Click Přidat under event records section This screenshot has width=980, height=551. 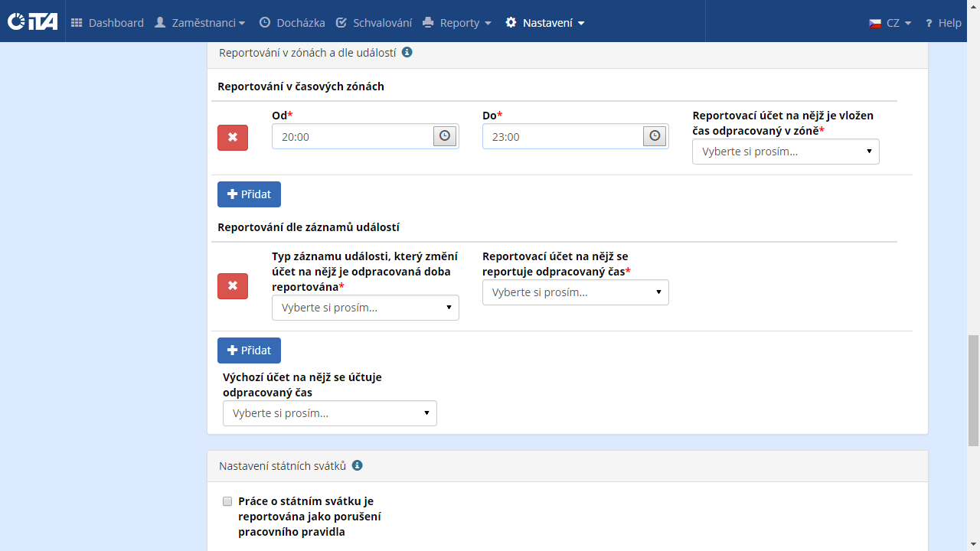[x=249, y=350]
